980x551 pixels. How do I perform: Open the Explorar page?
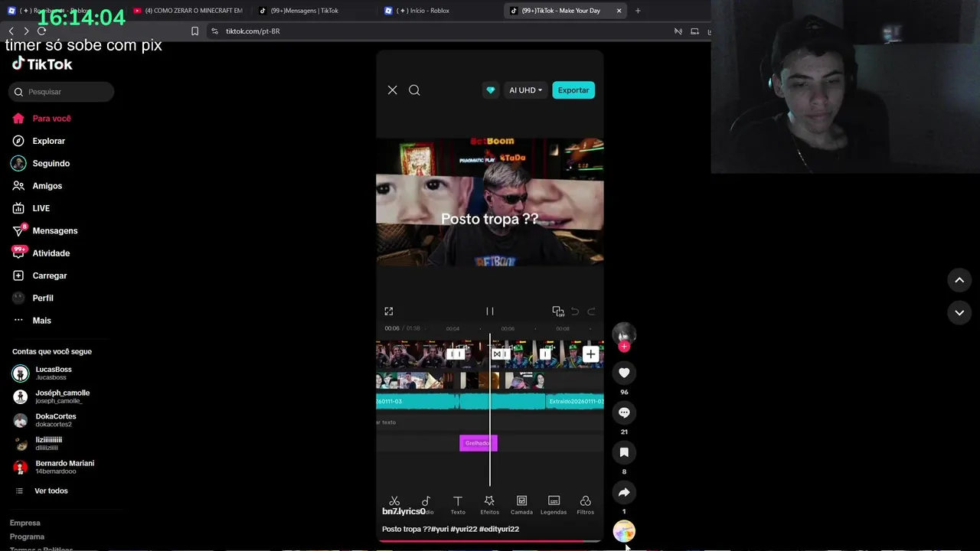click(48, 141)
